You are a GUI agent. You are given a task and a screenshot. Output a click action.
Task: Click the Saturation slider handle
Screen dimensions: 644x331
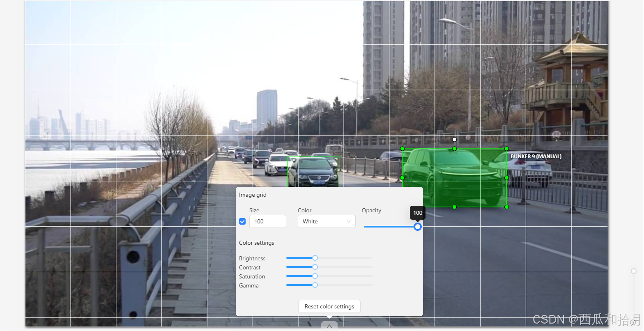315,276
